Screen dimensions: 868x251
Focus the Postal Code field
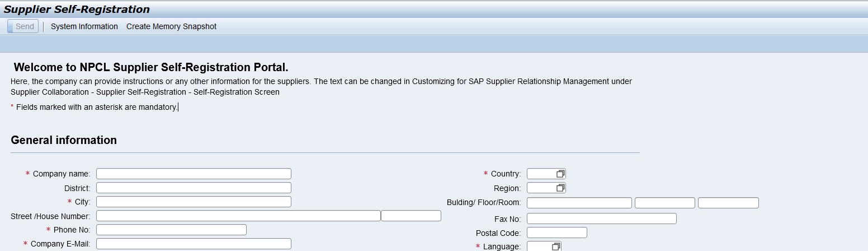tap(556, 233)
